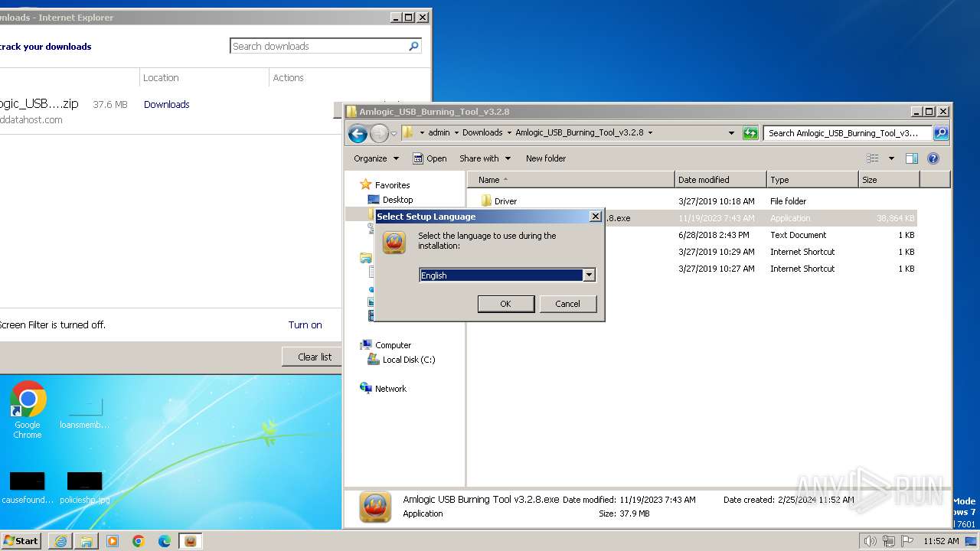Expand the view options dropdown arrow

pos(891,158)
